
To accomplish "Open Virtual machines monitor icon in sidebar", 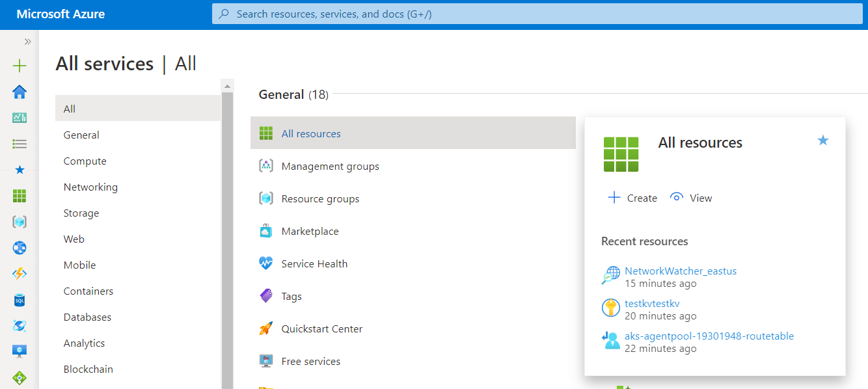I will pyautogui.click(x=20, y=351).
